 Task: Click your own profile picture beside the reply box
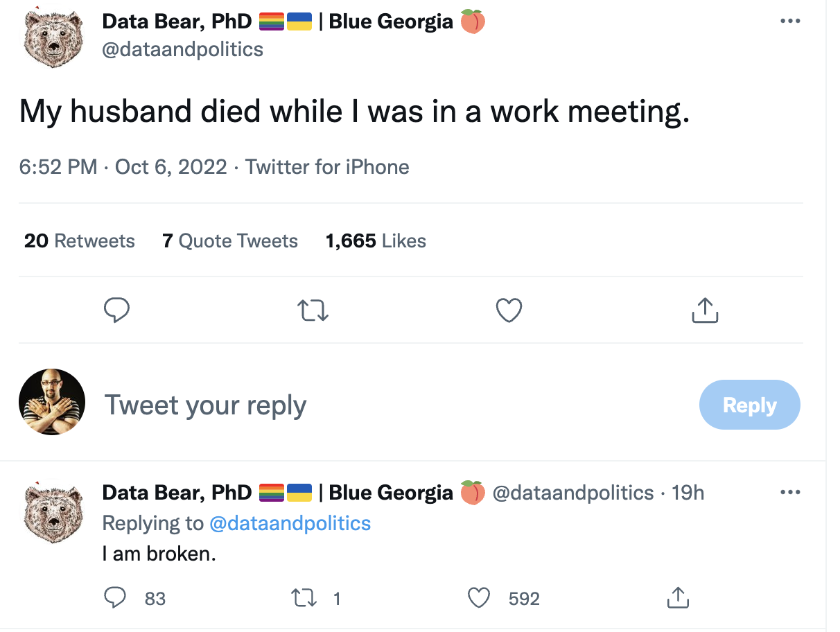coord(52,402)
